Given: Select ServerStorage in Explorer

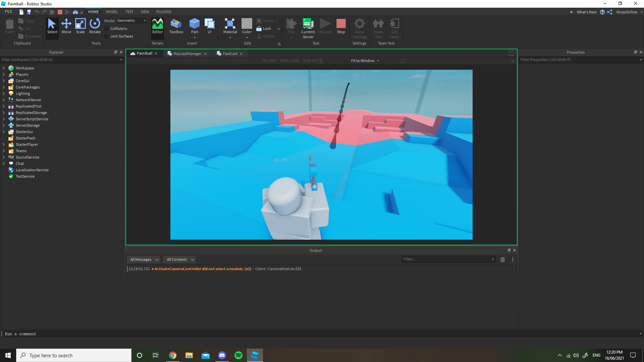Looking at the screenshot, I should [28, 125].
